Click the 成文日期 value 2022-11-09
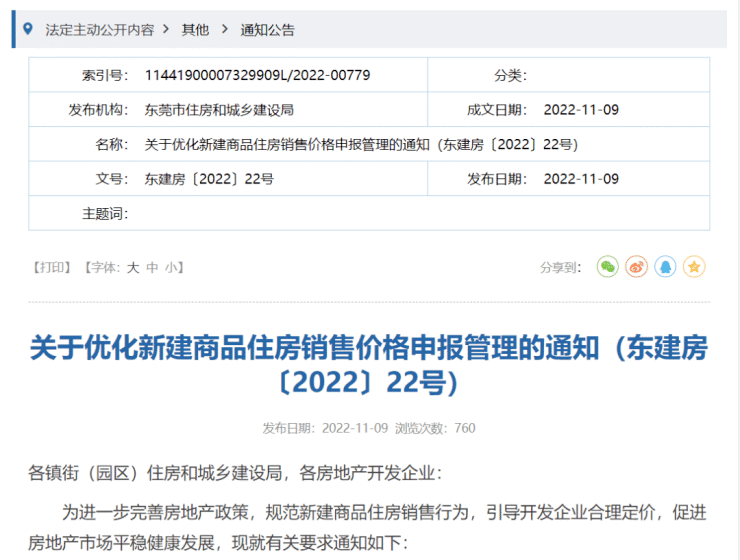Viewport: 740px width, 560px height. (581, 110)
